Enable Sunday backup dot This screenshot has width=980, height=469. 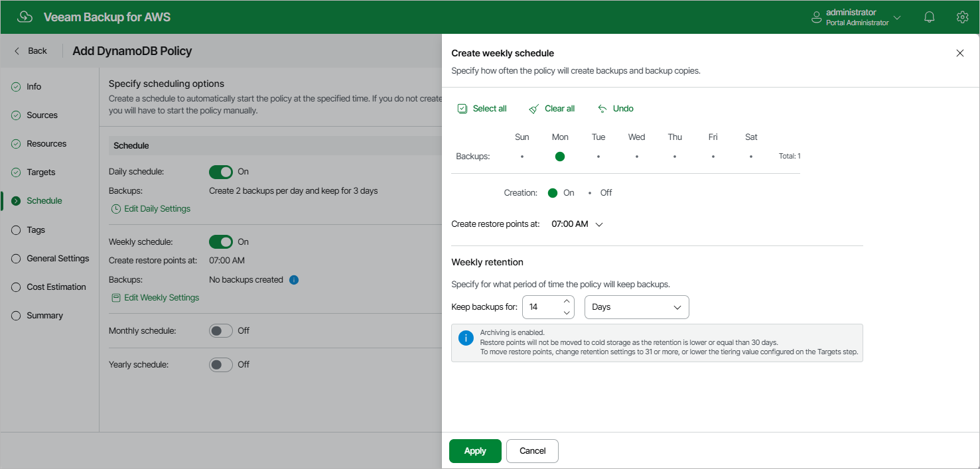pos(522,157)
